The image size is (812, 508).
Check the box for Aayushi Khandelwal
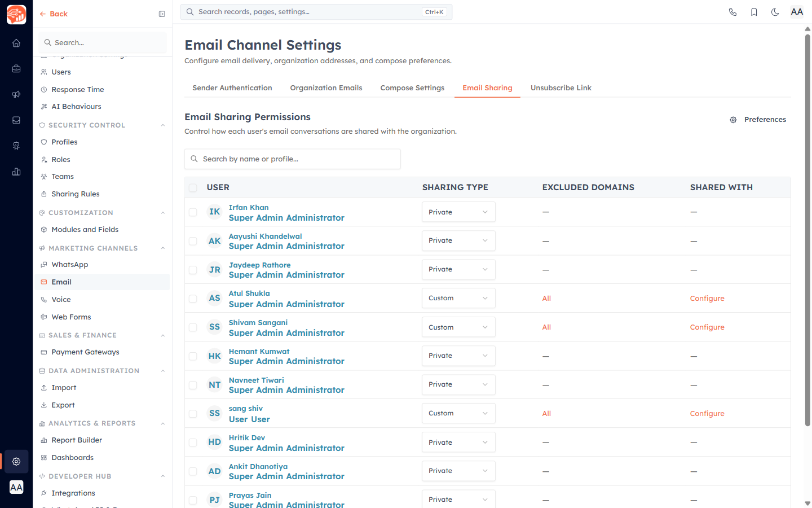tap(193, 241)
